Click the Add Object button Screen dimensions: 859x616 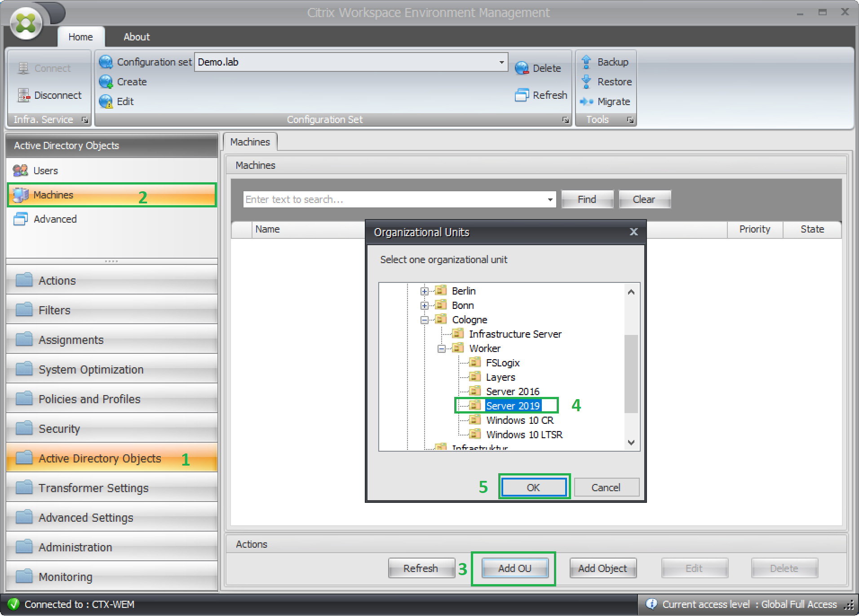(602, 568)
